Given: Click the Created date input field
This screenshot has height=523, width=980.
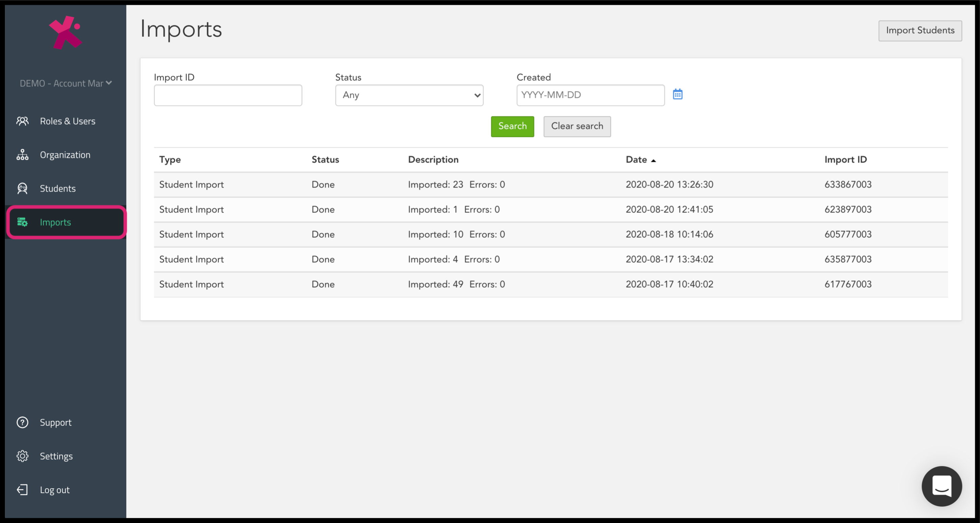Looking at the screenshot, I should click(x=590, y=95).
